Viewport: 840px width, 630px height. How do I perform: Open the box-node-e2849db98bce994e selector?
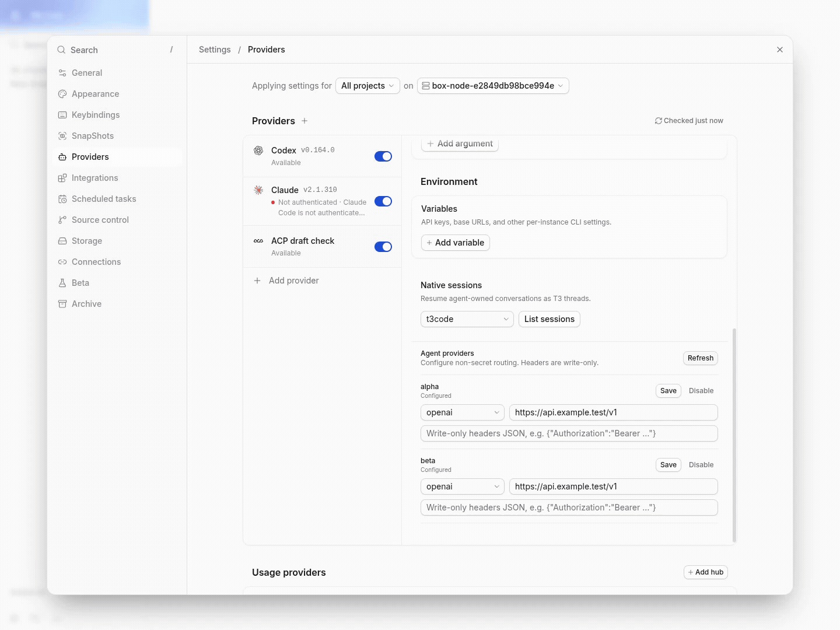click(x=493, y=86)
